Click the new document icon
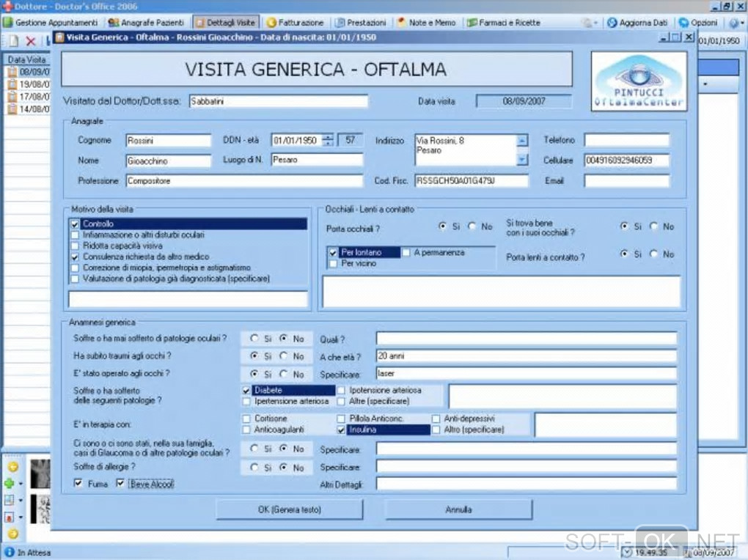This screenshot has width=748, height=560. (13, 41)
